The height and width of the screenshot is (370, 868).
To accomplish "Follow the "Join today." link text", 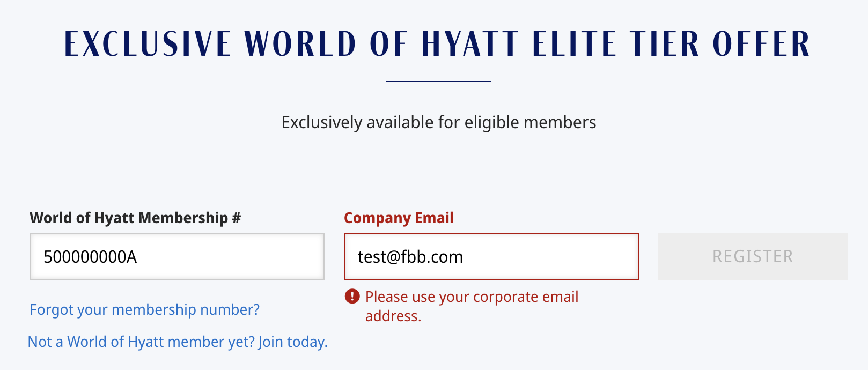I will [x=292, y=342].
